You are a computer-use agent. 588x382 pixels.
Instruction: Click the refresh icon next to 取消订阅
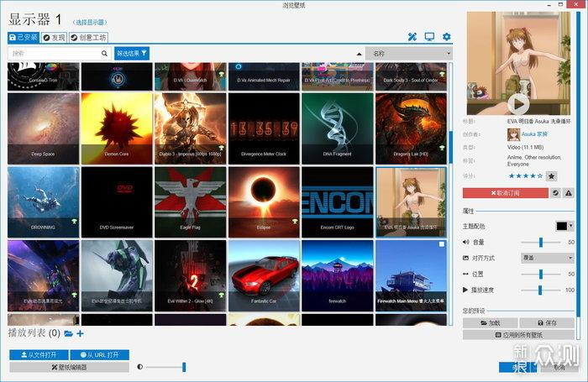coord(555,193)
